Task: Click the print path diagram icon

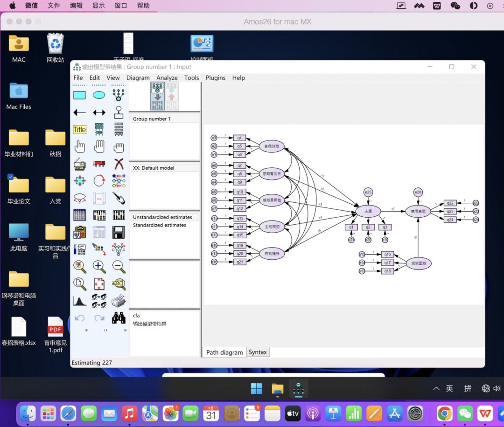Action: (119, 301)
